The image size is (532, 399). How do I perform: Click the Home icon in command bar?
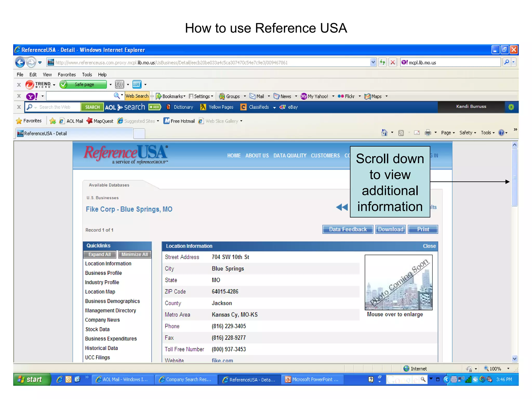coord(384,133)
